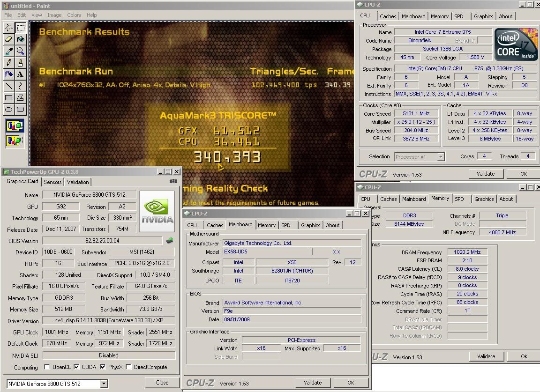Open the File menu in Paint

[8, 15]
